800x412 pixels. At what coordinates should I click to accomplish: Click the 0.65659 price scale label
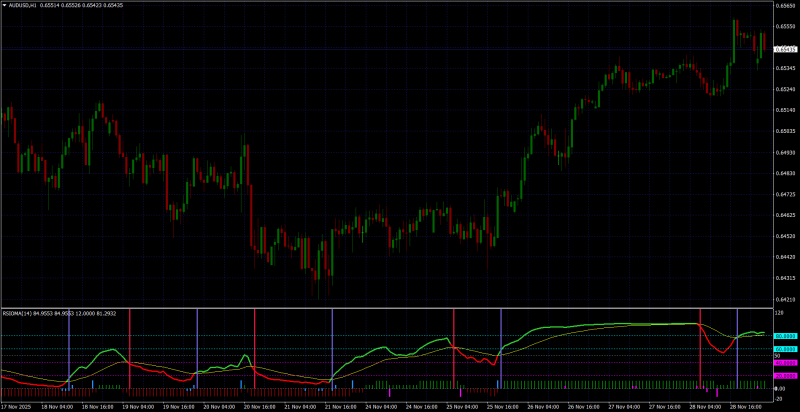(x=784, y=6)
